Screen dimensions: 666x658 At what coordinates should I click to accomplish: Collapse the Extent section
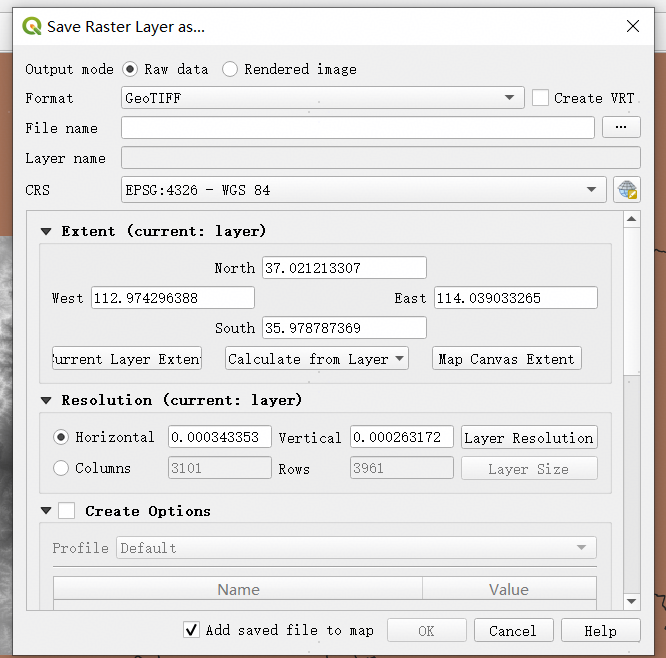[x=46, y=231]
